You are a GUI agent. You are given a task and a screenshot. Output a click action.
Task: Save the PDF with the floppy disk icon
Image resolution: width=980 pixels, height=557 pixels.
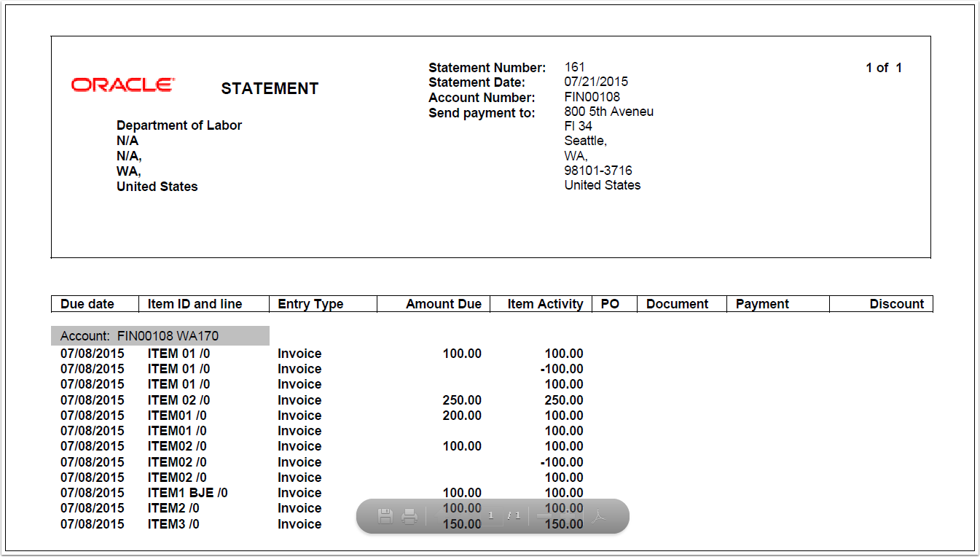tap(385, 516)
